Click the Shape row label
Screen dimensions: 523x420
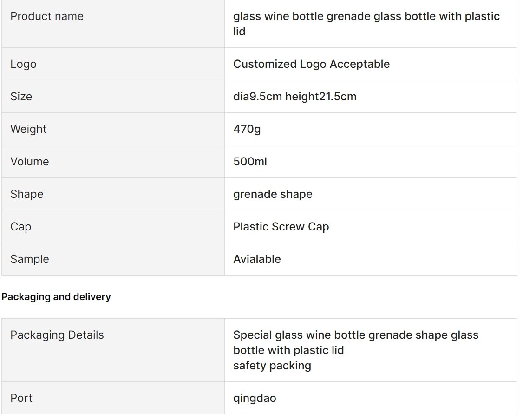tap(26, 194)
